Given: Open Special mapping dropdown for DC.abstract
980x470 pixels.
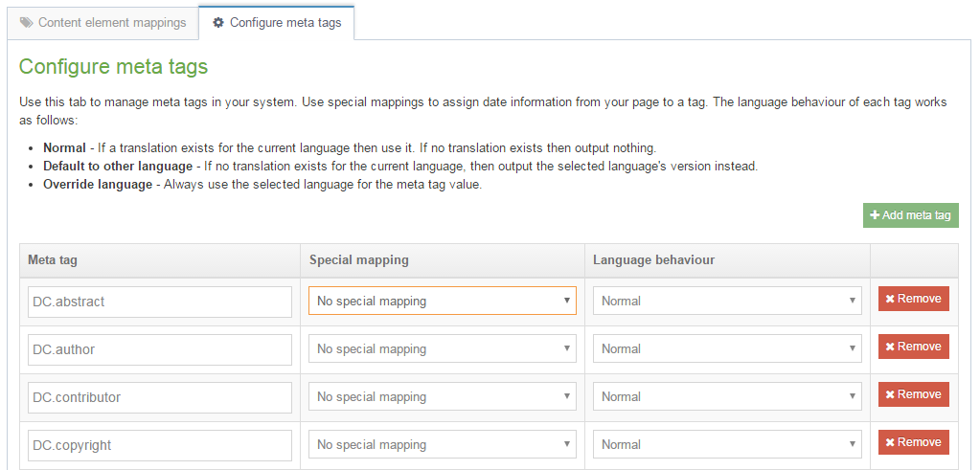Looking at the screenshot, I should [x=442, y=301].
